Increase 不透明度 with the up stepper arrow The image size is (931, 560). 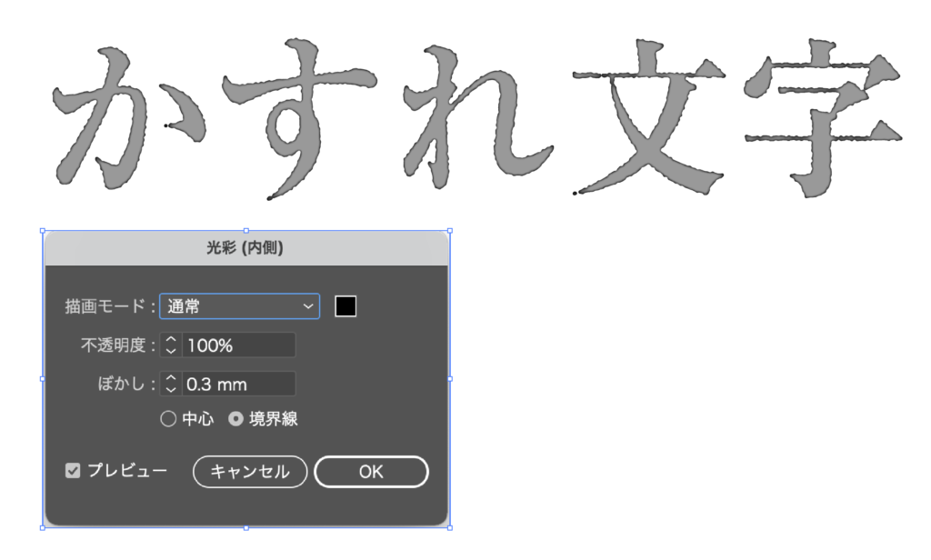pyautogui.click(x=171, y=340)
